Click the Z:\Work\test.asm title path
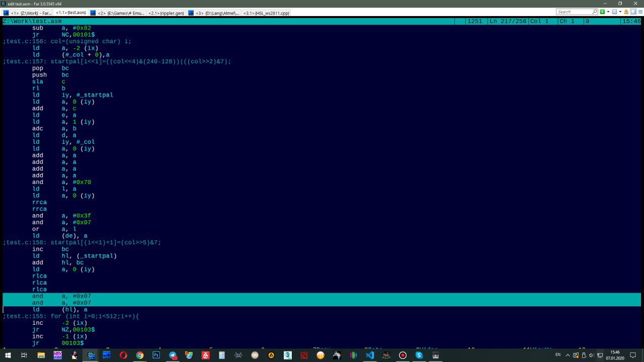 (x=32, y=21)
